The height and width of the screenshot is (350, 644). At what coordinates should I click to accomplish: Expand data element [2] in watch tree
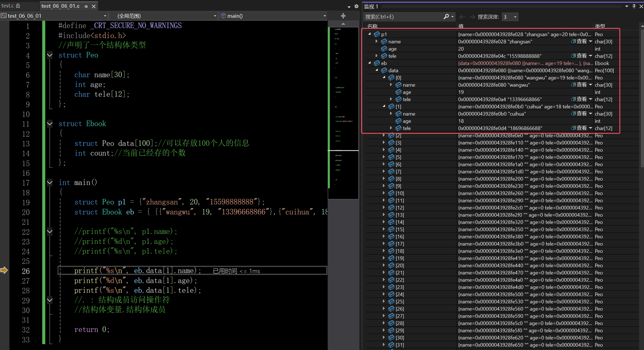[x=384, y=135]
